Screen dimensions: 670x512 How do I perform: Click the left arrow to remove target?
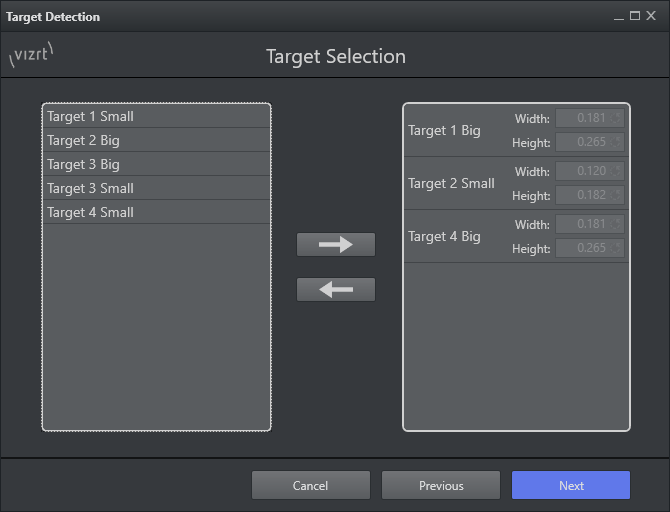pyautogui.click(x=336, y=289)
